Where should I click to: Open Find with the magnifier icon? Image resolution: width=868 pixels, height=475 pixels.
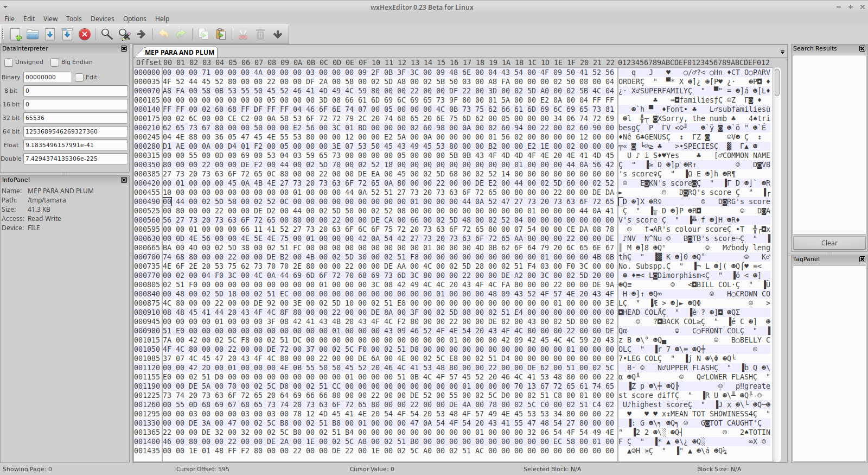click(x=107, y=35)
